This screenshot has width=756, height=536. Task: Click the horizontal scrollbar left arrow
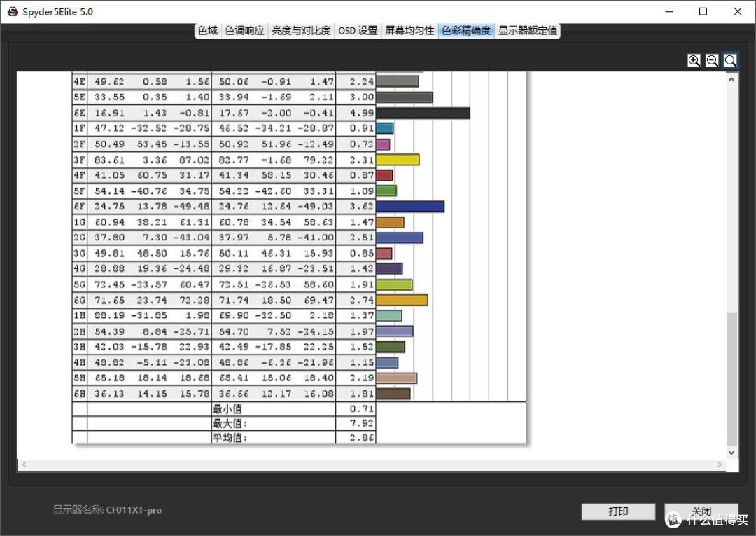click(24, 465)
